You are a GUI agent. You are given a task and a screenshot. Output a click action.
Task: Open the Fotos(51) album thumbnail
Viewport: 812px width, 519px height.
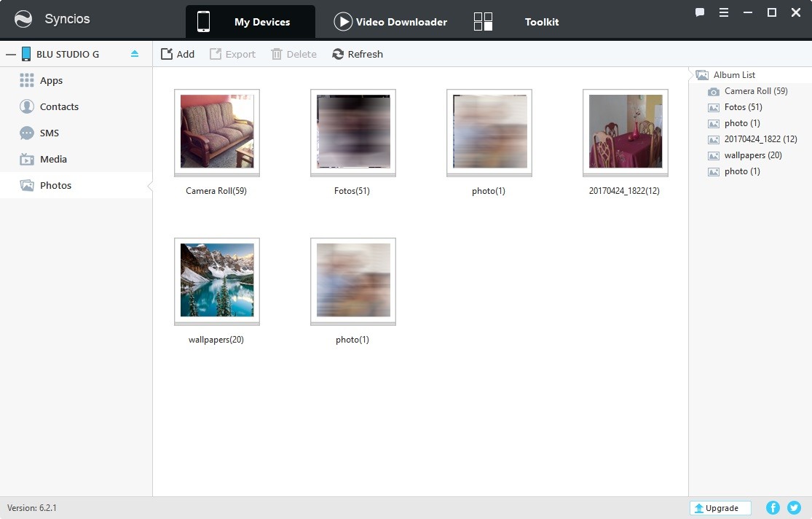(x=352, y=132)
